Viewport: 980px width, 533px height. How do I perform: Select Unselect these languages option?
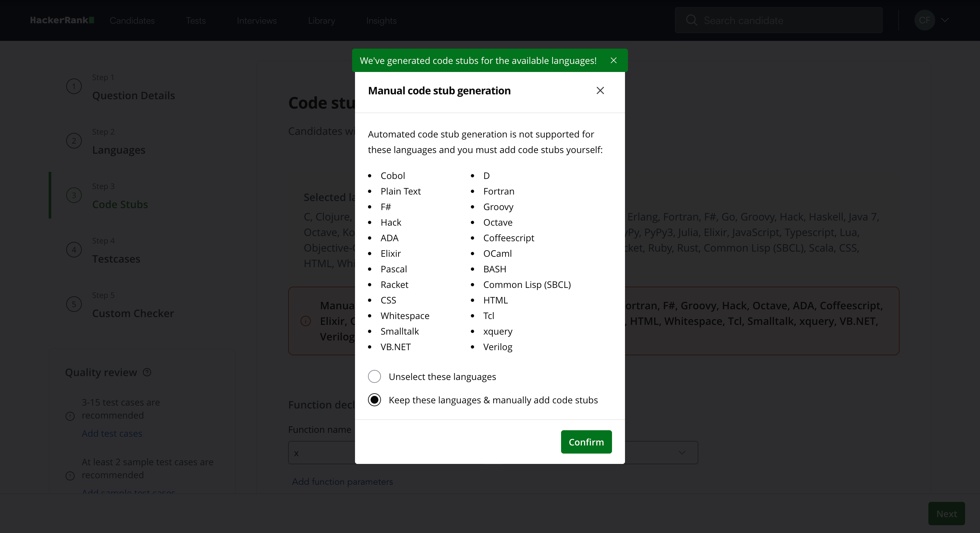(374, 376)
